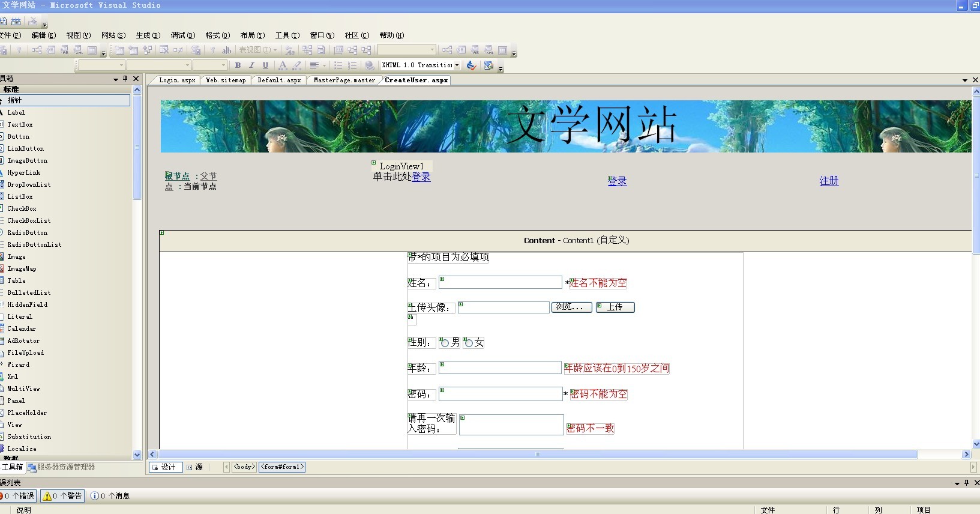Open the 视图 menu
This screenshot has height=514, width=980.
point(78,35)
